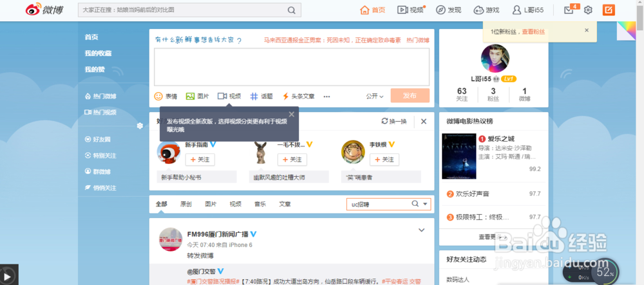Open 好友圈 in left sidebar

click(x=97, y=140)
